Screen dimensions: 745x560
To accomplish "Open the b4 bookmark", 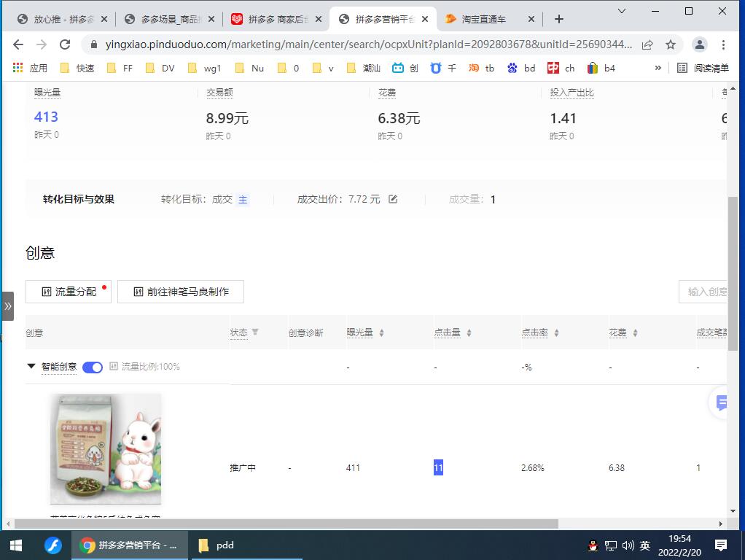I will [601, 68].
